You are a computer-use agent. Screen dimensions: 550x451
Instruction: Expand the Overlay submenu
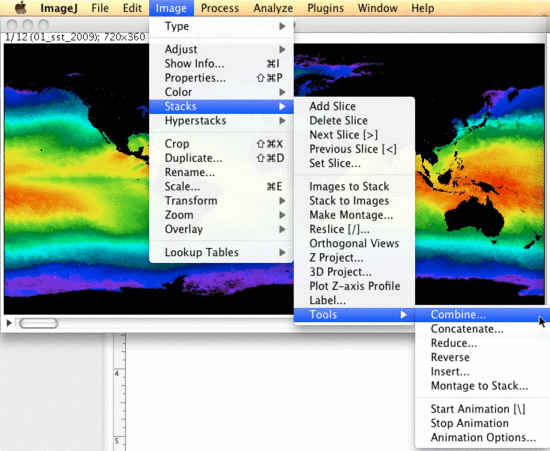pyautogui.click(x=221, y=229)
